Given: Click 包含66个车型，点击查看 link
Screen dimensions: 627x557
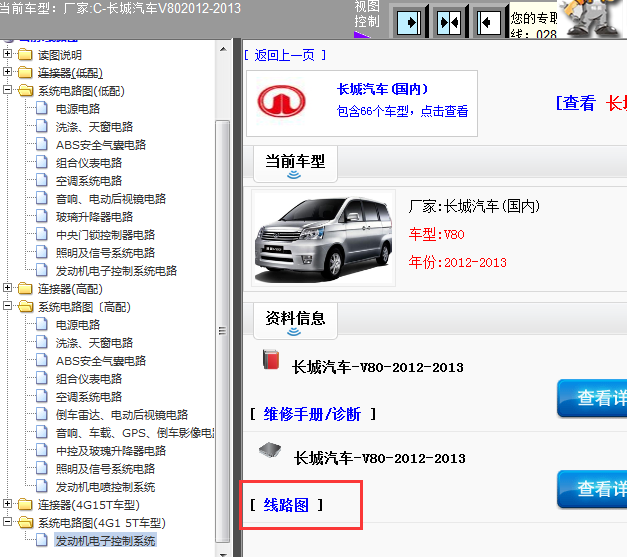Looking at the screenshot, I should [402, 111].
